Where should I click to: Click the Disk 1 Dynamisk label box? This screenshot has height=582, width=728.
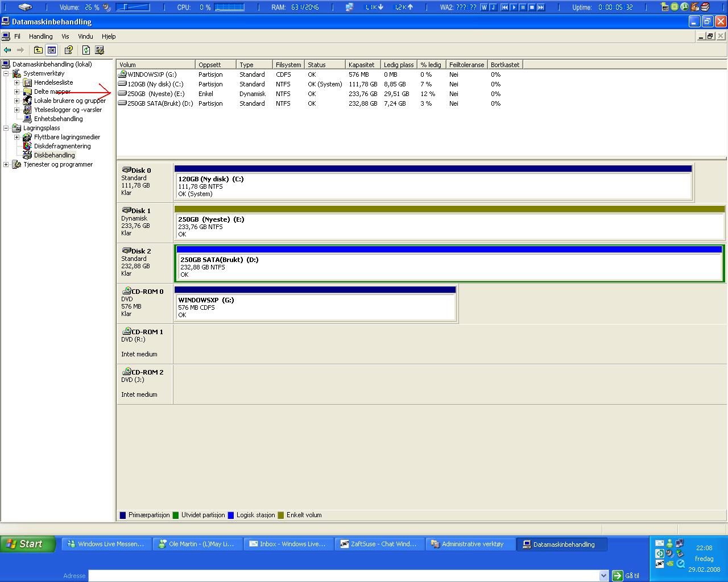pyautogui.click(x=144, y=222)
